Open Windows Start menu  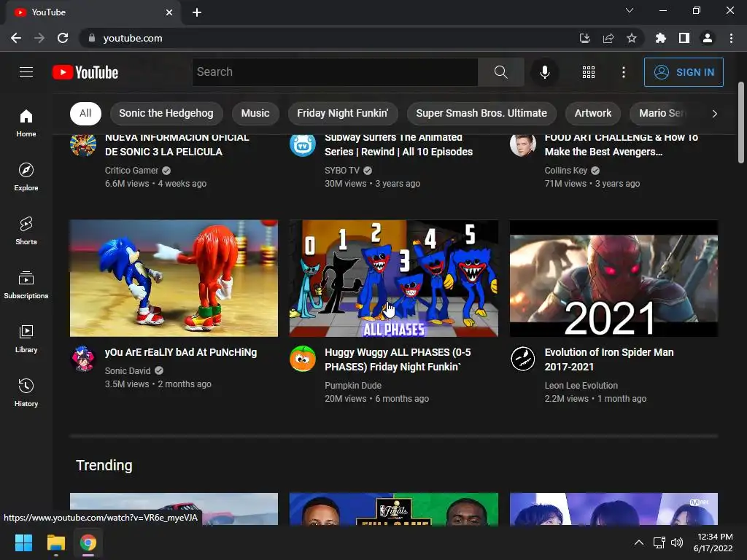coord(23,542)
